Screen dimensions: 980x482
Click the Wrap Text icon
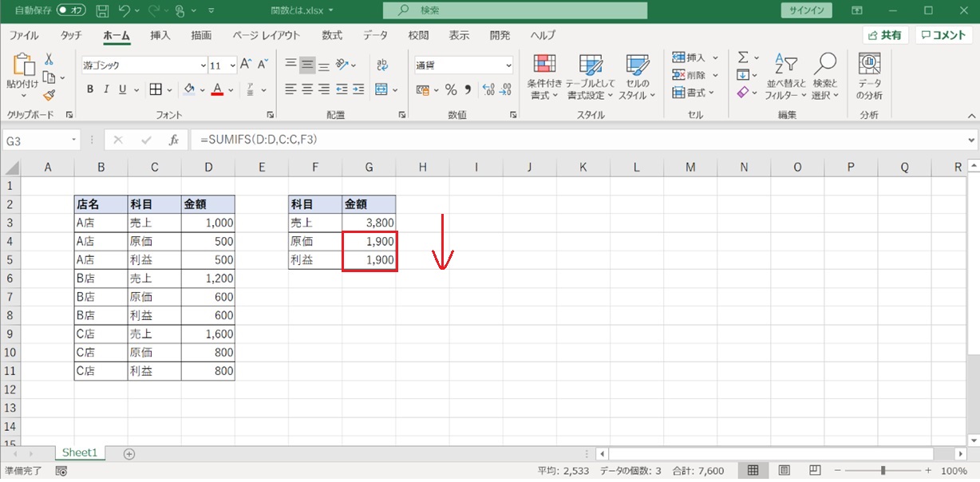tap(382, 65)
